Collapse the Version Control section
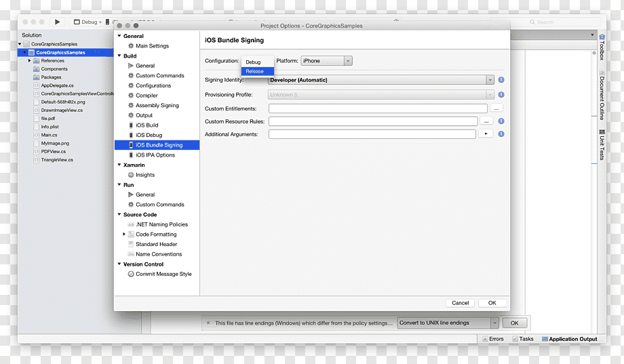624x364 pixels. click(x=119, y=264)
